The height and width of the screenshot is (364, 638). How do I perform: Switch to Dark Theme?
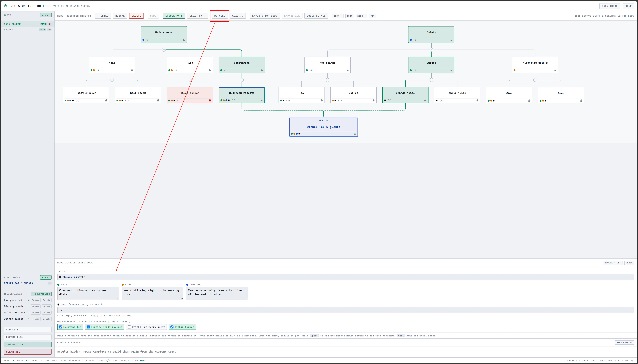click(x=610, y=6)
